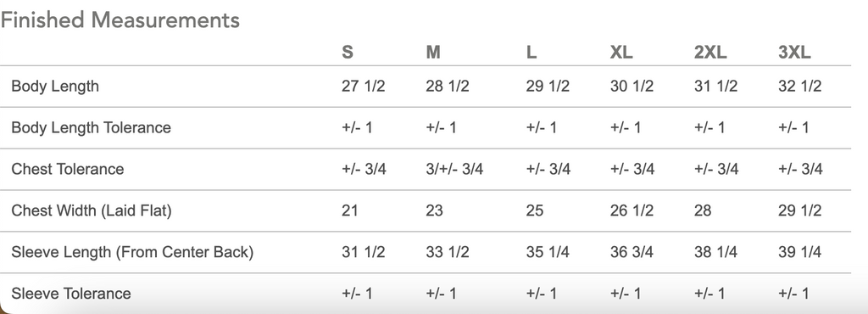
Task: Select the M size column header
Action: click(433, 52)
